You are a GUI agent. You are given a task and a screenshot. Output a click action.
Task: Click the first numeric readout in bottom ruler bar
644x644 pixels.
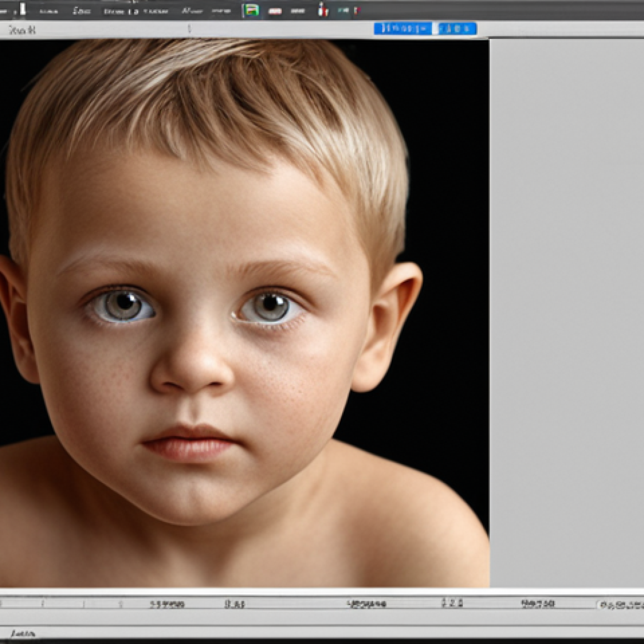pyautogui.click(x=167, y=604)
